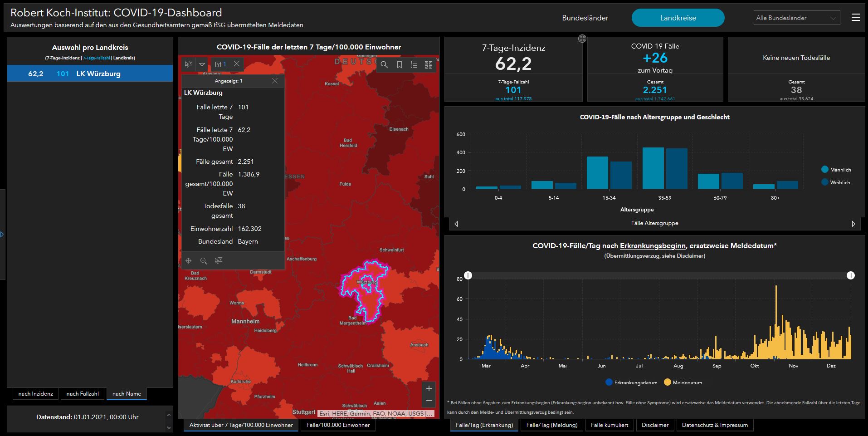Click the pan-to-feature arrows icon in popup
Screen dimensions: 868x436
pyautogui.click(x=189, y=260)
